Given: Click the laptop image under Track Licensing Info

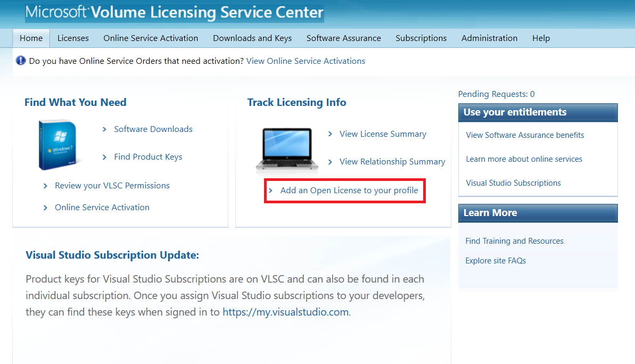Looking at the screenshot, I should (286, 149).
